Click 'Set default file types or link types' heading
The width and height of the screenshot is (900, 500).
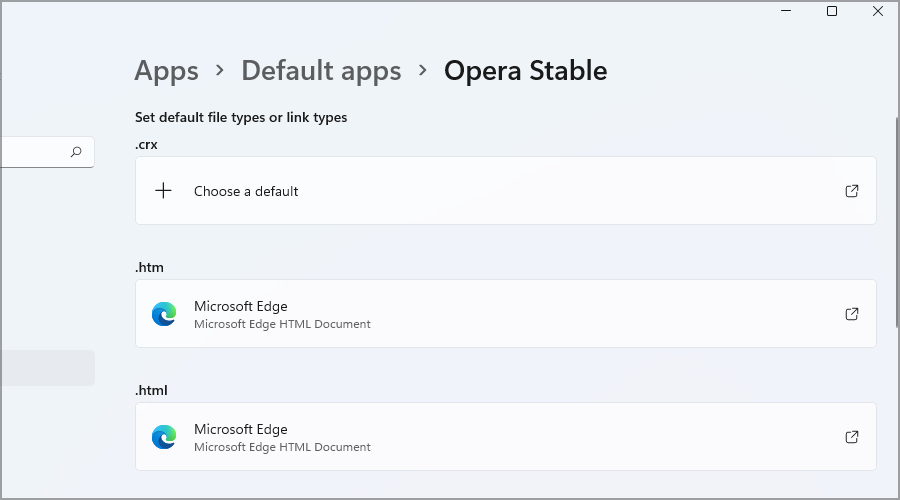(x=241, y=118)
